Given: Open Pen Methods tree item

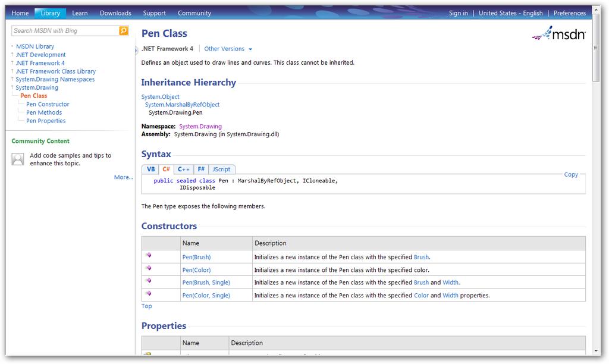Looking at the screenshot, I should coord(44,112).
